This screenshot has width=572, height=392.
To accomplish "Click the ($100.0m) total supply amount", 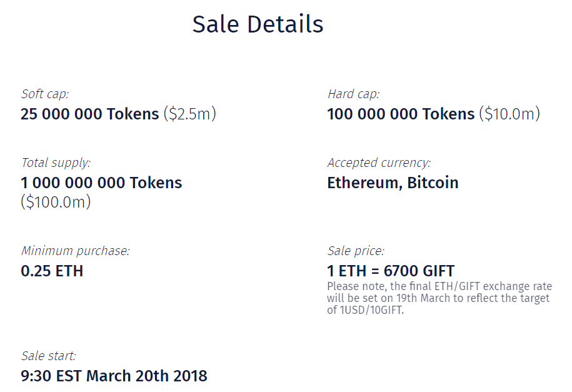I will tap(56, 202).
